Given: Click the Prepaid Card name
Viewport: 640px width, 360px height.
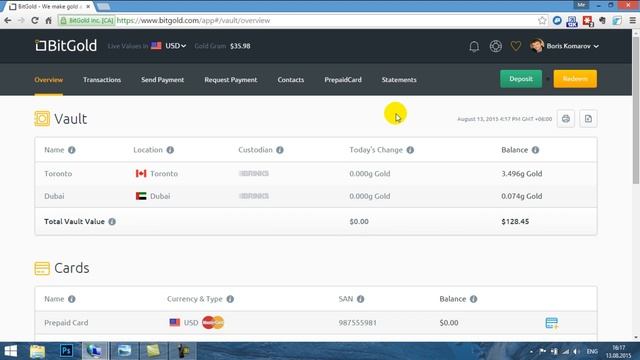Looking at the screenshot, I should tap(66, 322).
